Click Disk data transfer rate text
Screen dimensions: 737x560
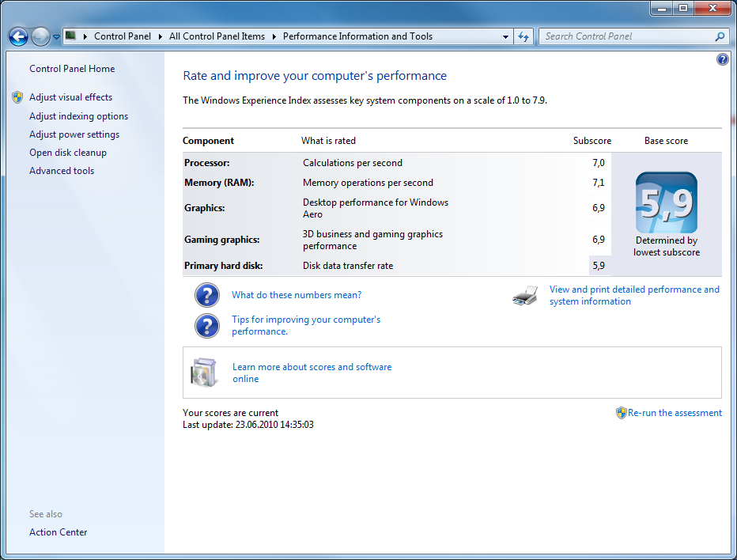(348, 266)
